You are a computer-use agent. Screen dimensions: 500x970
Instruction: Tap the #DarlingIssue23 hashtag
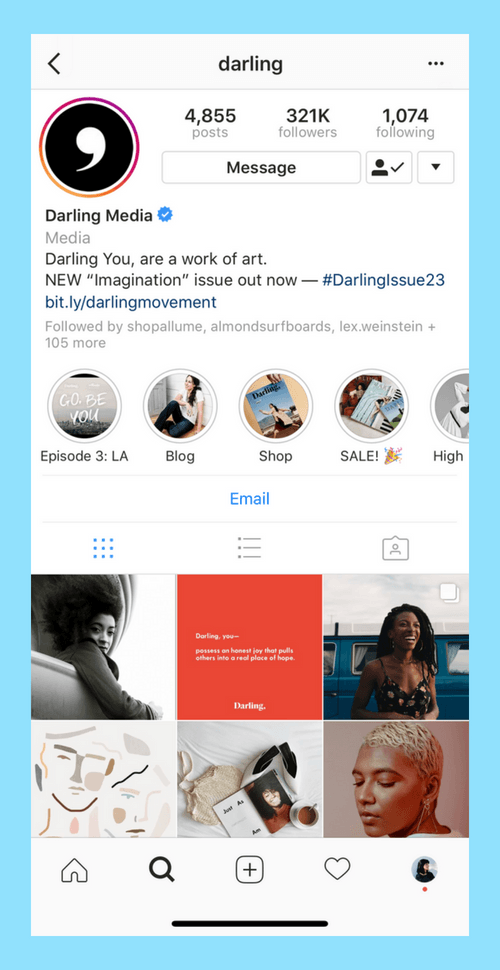click(383, 280)
